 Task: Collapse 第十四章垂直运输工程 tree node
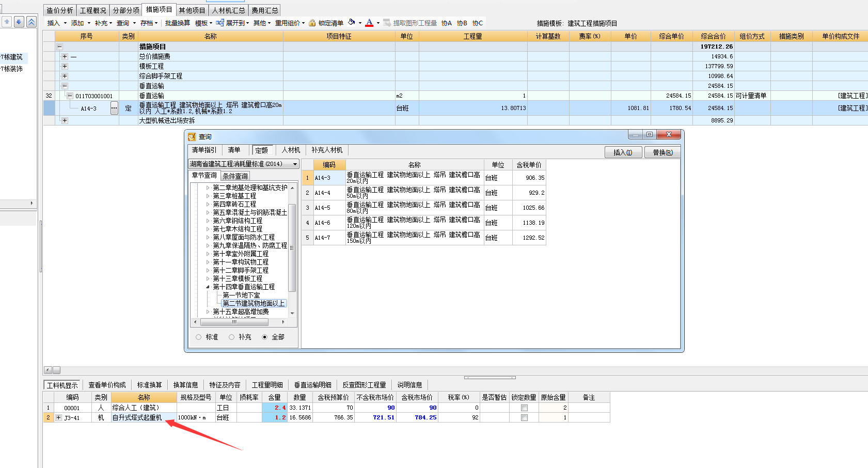[208, 287]
